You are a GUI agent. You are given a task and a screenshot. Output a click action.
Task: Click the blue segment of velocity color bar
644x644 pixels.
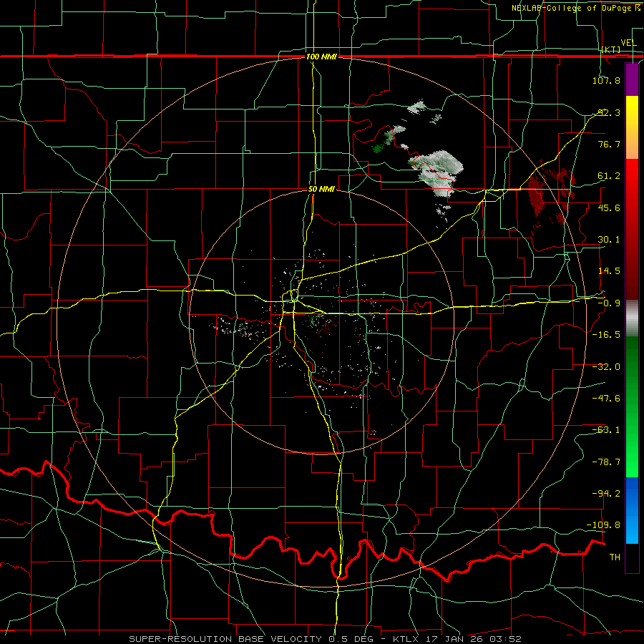[x=632, y=510]
